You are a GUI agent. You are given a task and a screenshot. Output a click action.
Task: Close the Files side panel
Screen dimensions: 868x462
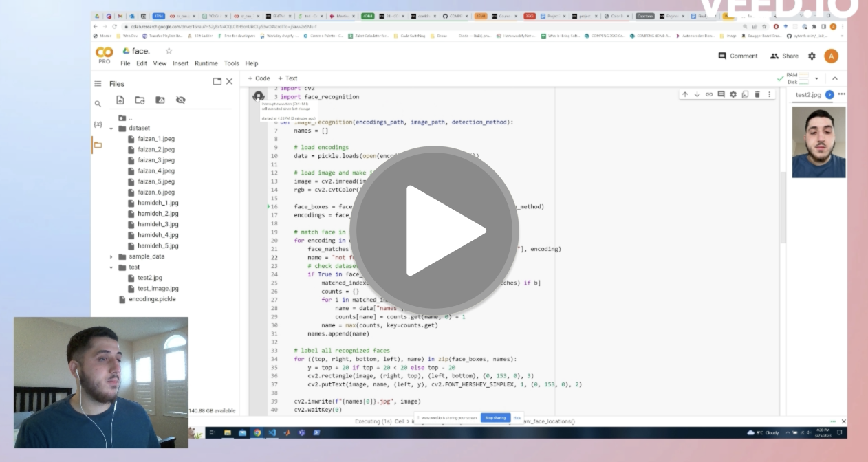pos(229,80)
